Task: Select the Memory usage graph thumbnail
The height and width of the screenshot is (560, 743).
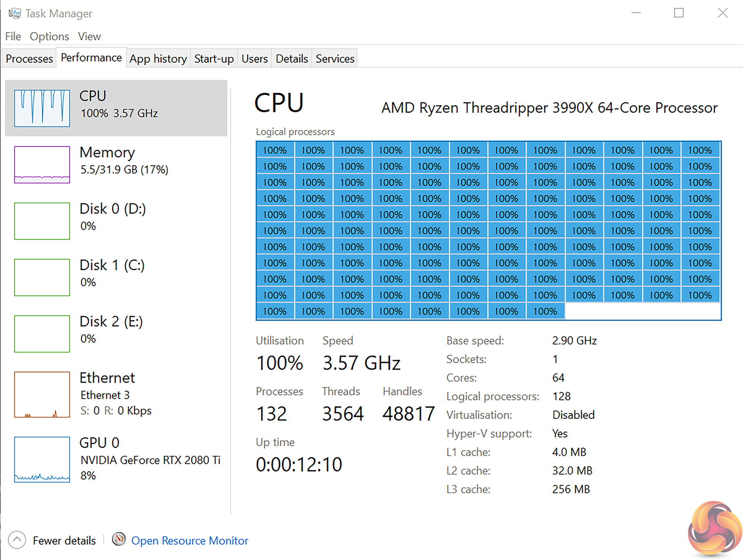Action: (x=42, y=164)
